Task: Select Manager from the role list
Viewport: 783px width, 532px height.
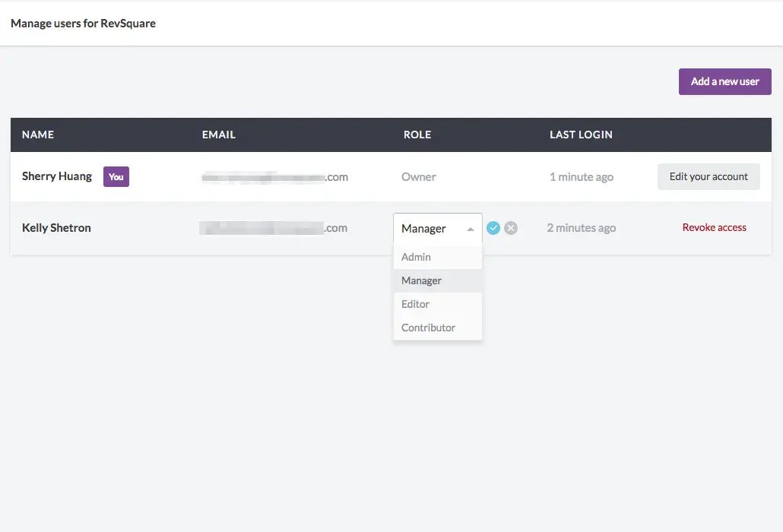Action: click(x=421, y=280)
